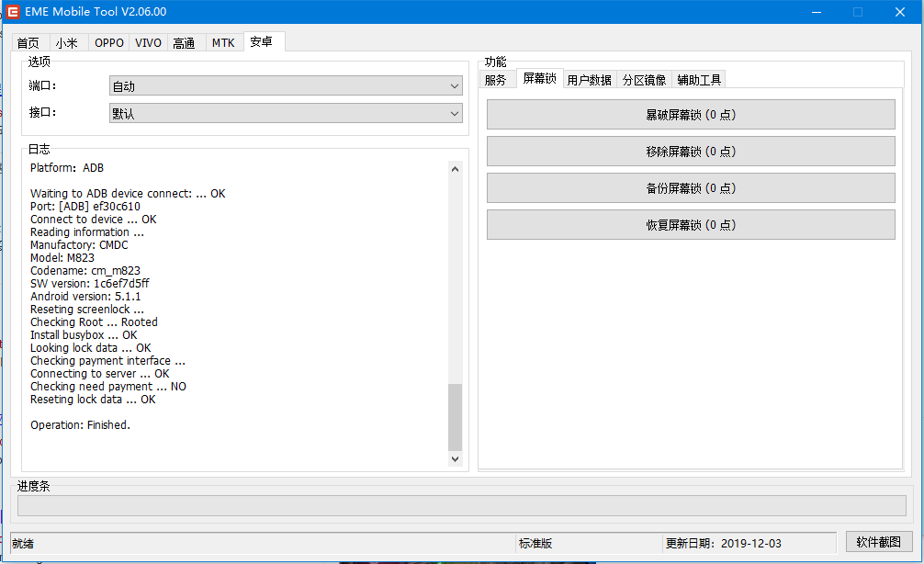The width and height of the screenshot is (924, 564).
Task: Click the 'Model: M823' log line
Action: pos(62,257)
